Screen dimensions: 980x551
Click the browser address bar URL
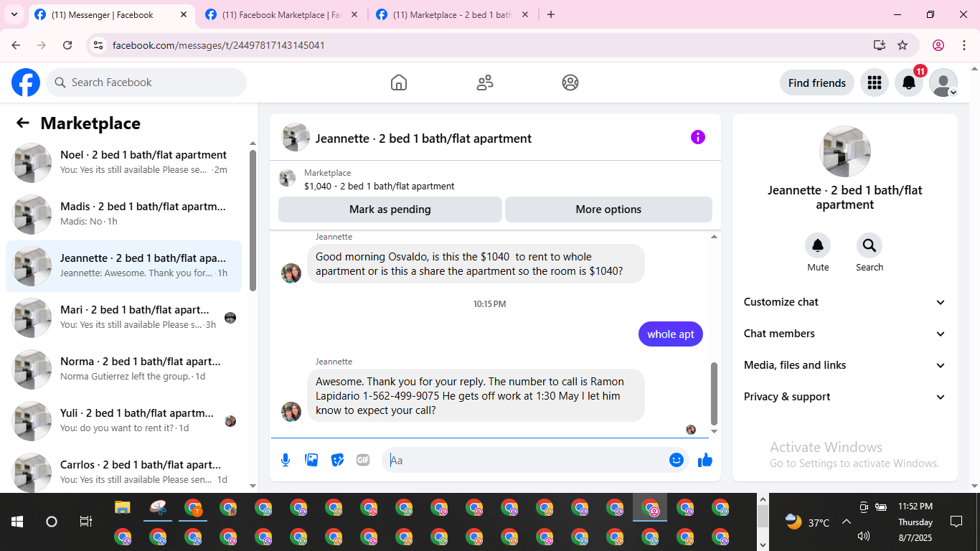219,45
